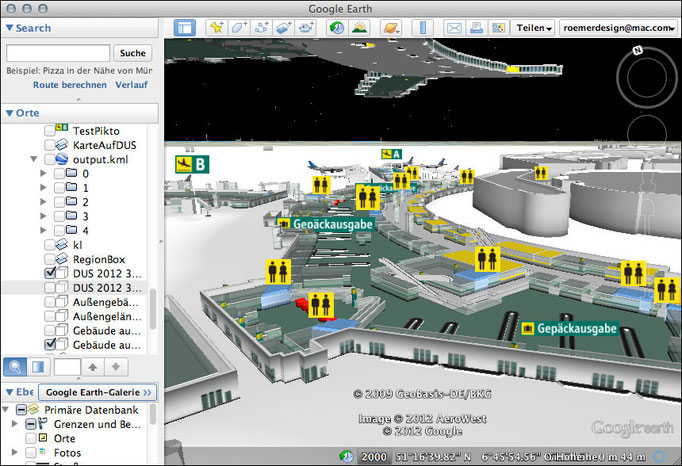The height and width of the screenshot is (466, 682).
Task: Click North indicator on compass ring
Action: pyautogui.click(x=638, y=50)
